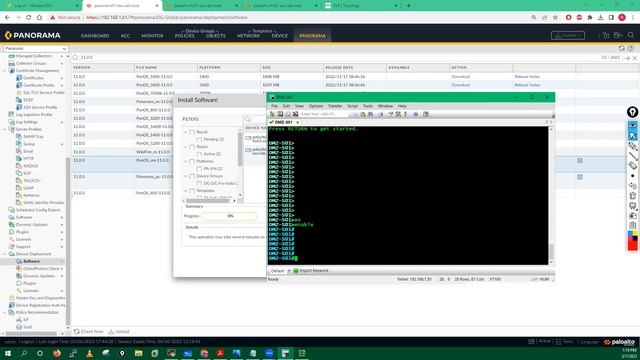The height and width of the screenshot is (360, 640).
Task: Check the Status filter checkbox
Action: tap(192, 147)
